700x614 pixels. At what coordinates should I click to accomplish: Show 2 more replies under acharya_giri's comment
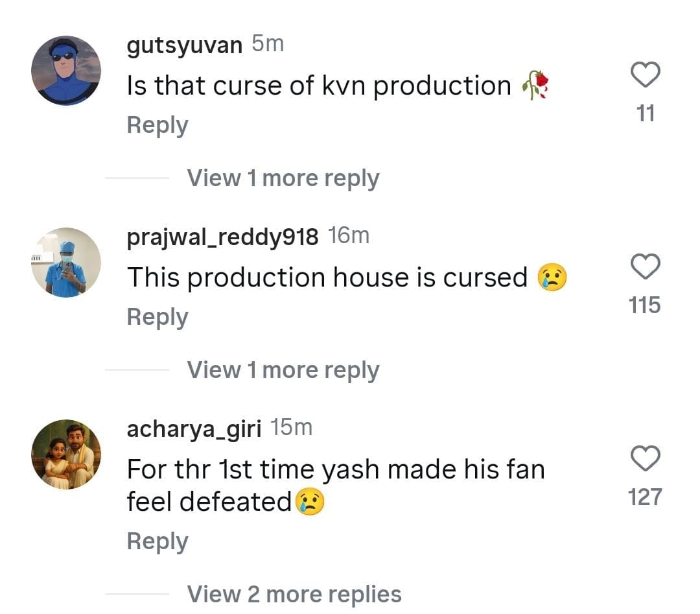click(x=294, y=595)
